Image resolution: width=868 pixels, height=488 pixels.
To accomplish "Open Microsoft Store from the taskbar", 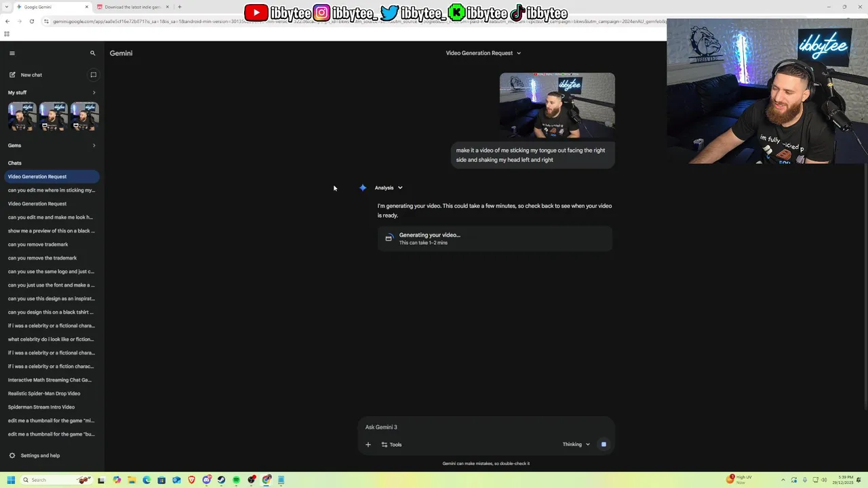I will [x=161, y=480].
